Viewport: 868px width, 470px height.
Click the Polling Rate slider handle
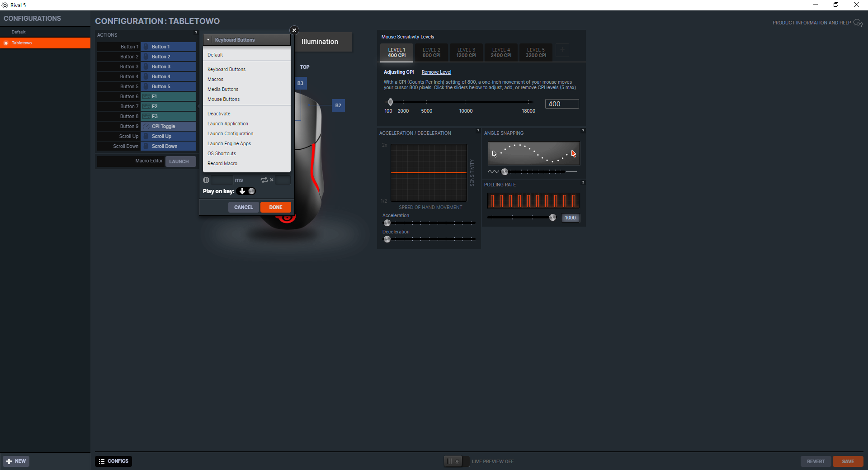(552, 218)
